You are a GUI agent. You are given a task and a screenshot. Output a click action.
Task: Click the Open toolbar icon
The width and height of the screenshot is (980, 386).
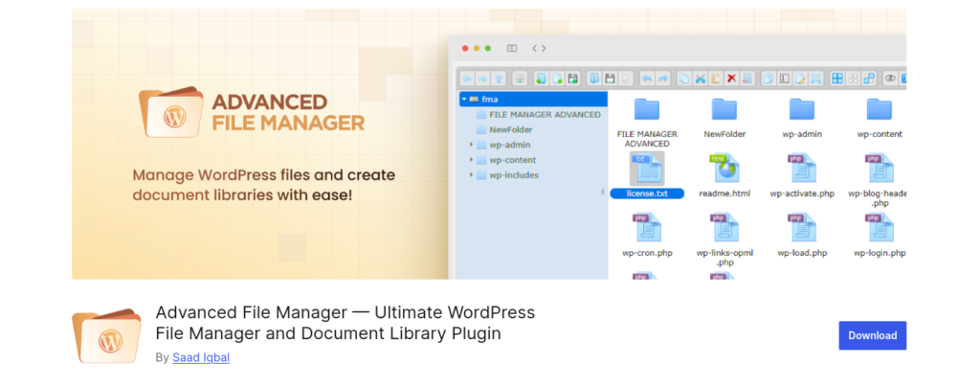coord(594,79)
